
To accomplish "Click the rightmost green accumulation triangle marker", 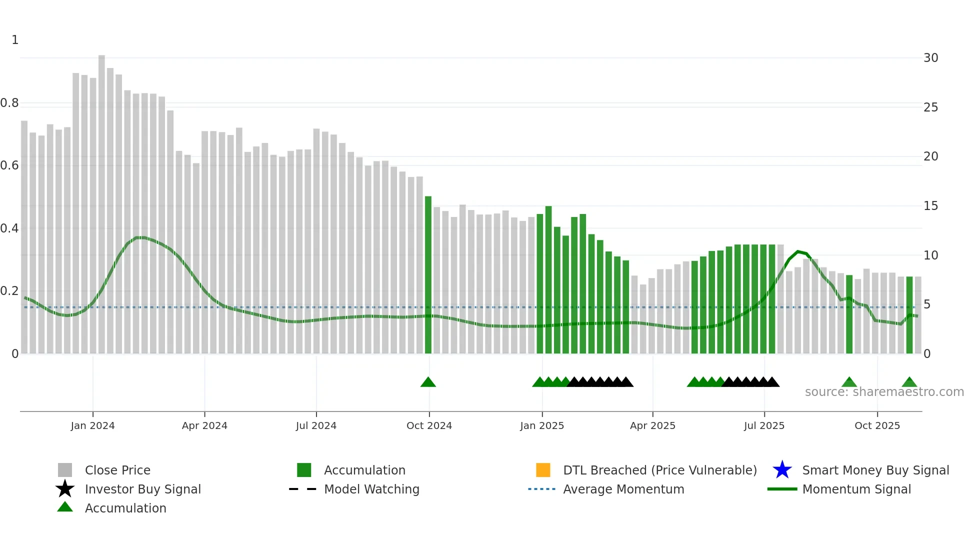I will pyautogui.click(x=909, y=382).
